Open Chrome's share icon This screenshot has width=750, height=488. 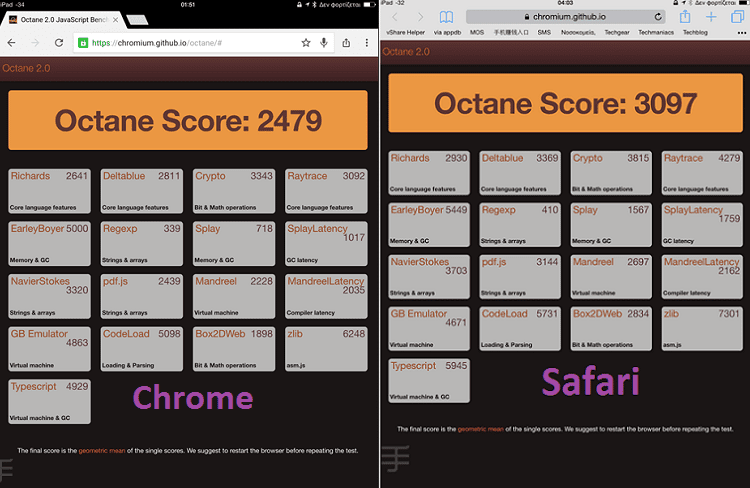[x=346, y=43]
